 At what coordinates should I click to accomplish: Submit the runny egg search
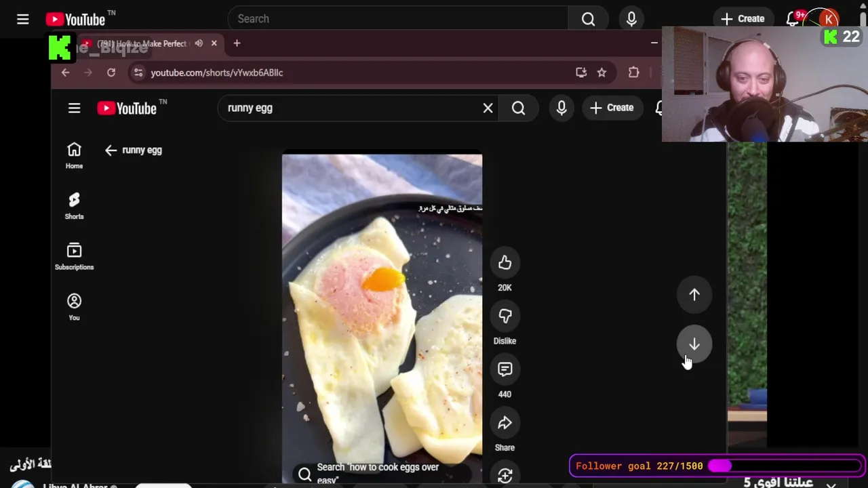(518, 108)
